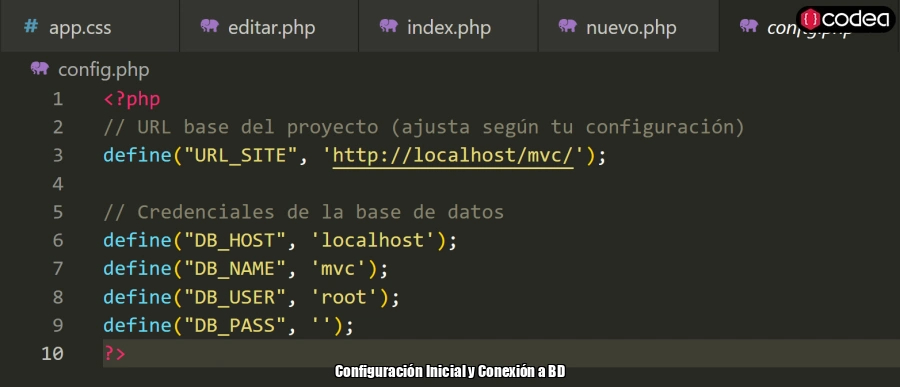Viewport: 900px width, 387px height.
Task: Click line number 5 in the gutter
Action: click(57, 212)
